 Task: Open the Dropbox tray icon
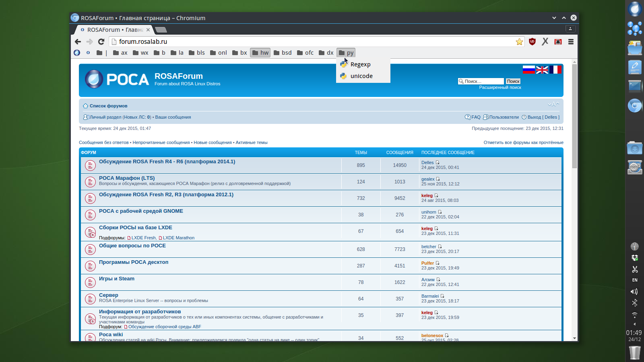click(x=635, y=258)
